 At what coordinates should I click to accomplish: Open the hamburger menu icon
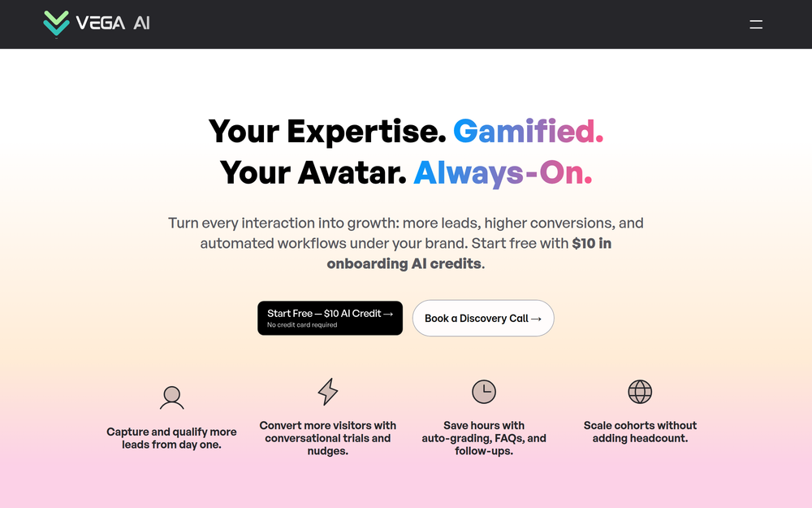[755, 24]
